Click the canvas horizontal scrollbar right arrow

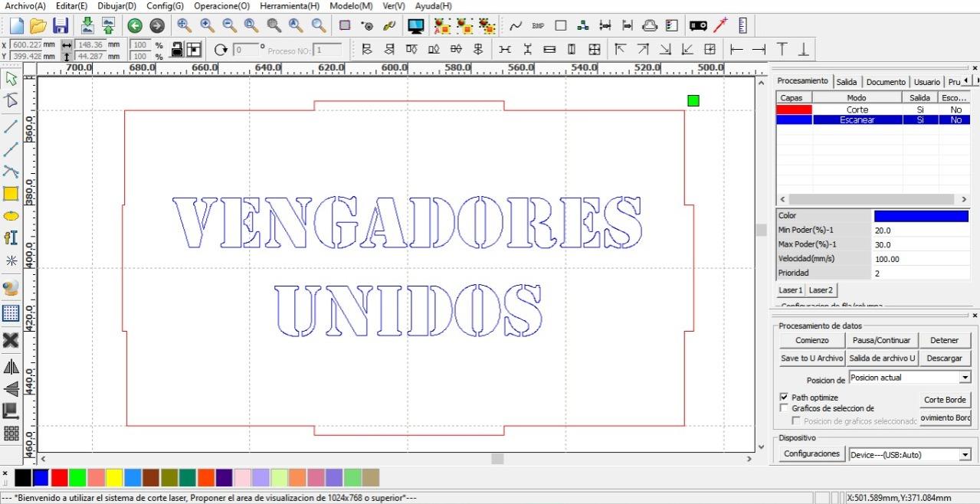[x=749, y=458]
